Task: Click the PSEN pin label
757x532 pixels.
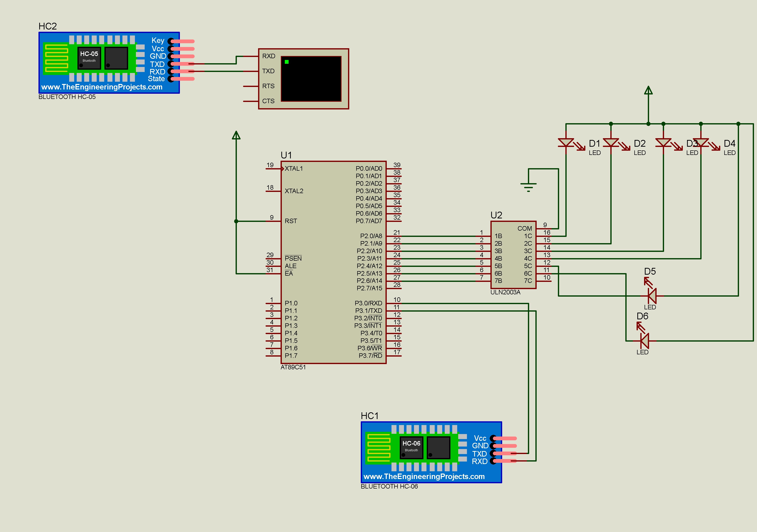Action: 293,258
